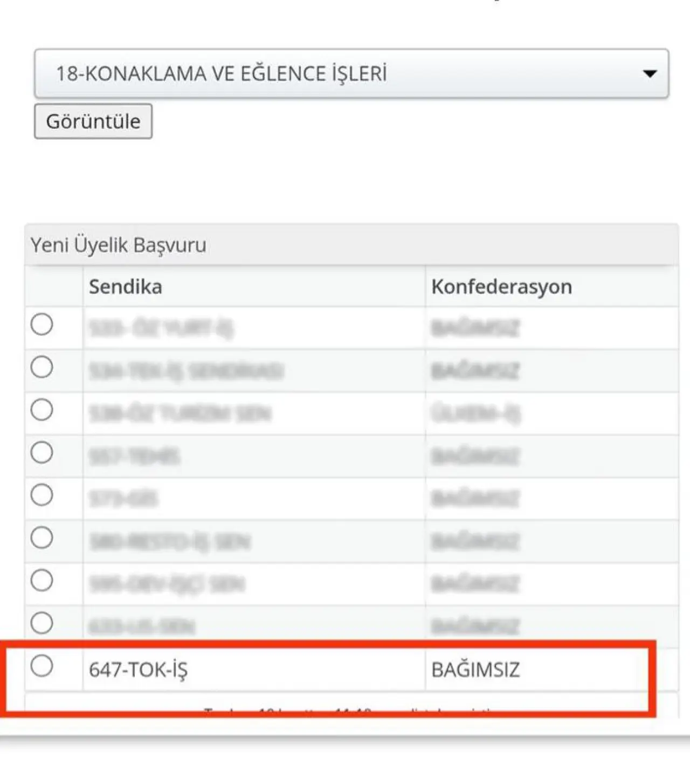Screen dimensions: 690x784
Task: Open the 18-KONAKLAMA VE EĞLENCE İŞLERİ dropdown
Action: pos(351,73)
